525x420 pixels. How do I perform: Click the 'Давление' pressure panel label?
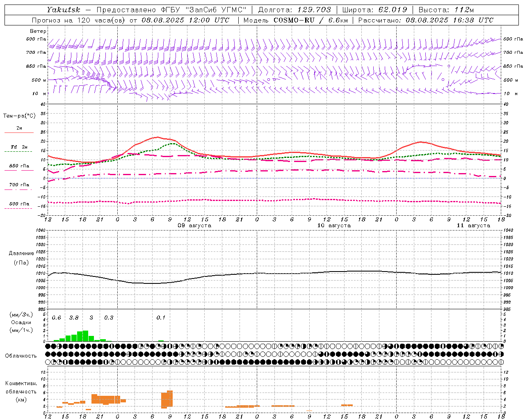21,253
